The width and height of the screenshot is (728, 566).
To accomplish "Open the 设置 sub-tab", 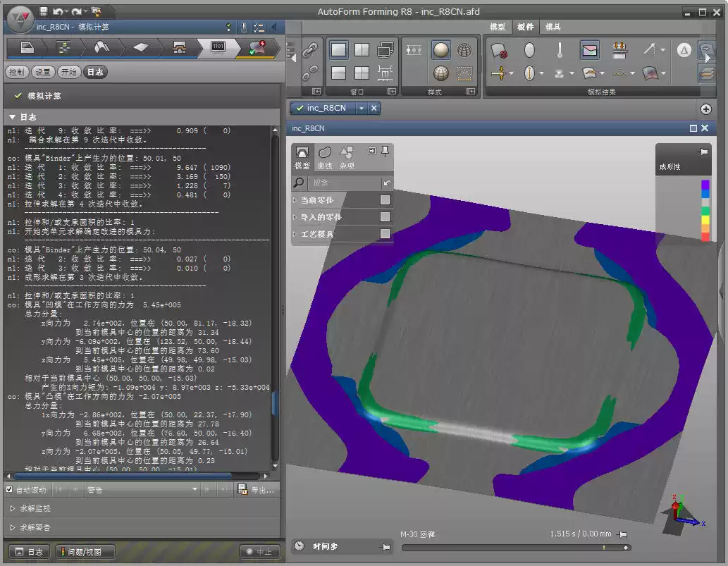I will pyautogui.click(x=43, y=72).
